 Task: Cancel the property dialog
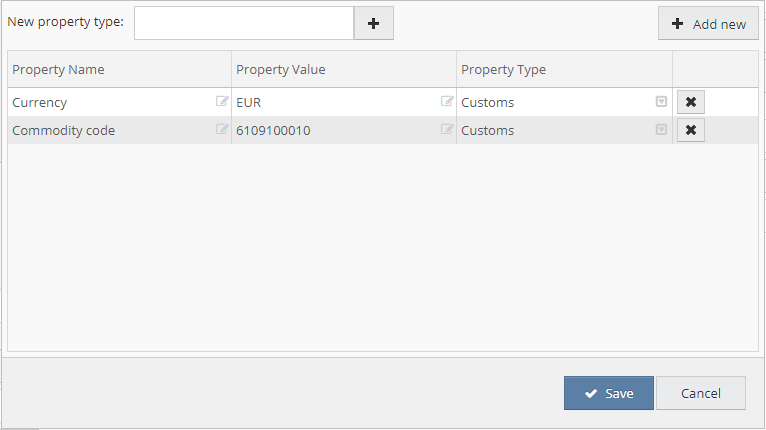pyautogui.click(x=700, y=393)
